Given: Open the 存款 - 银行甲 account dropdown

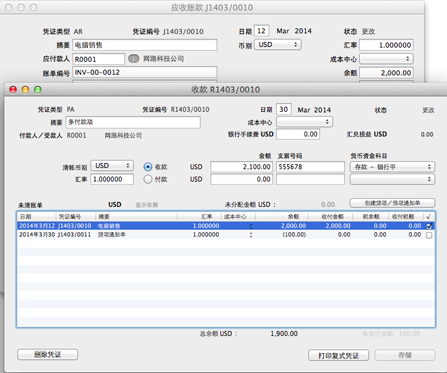Looking at the screenshot, I should point(392,167).
